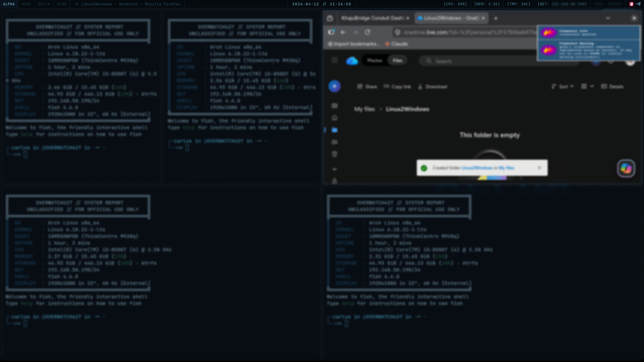Open the Microsoft 365 app launcher grid
Image resolution: width=644 pixels, height=362 pixels.
[x=334, y=60]
